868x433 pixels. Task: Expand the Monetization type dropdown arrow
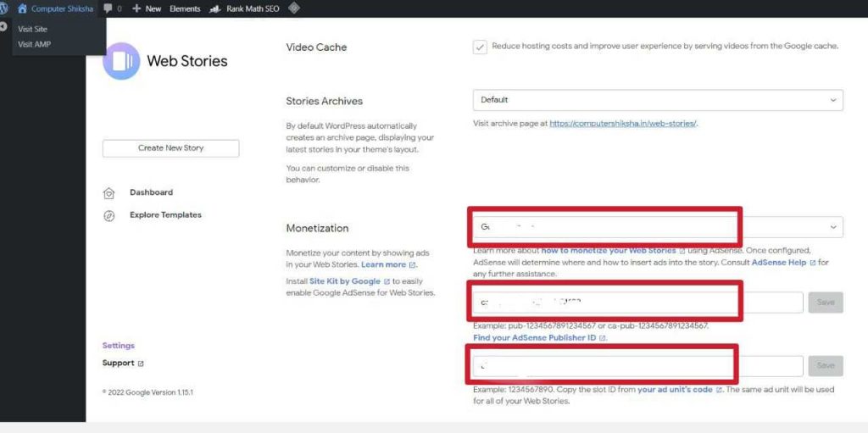[833, 227]
